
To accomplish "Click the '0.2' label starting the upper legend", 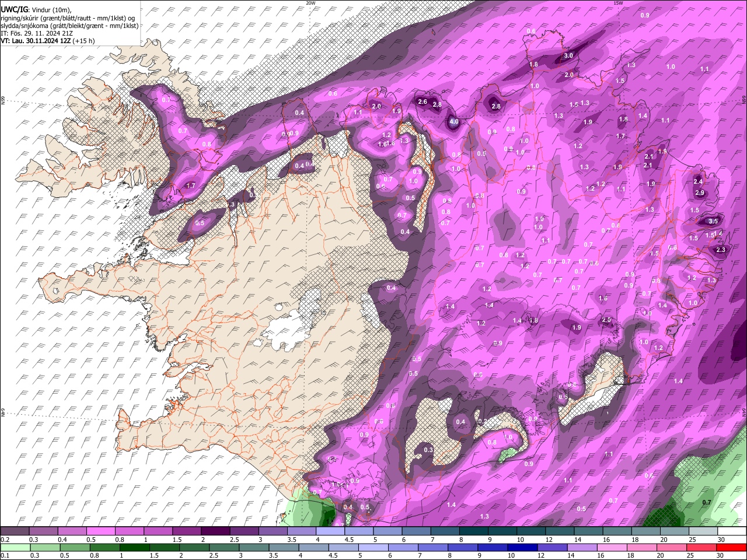I will tap(5, 540).
